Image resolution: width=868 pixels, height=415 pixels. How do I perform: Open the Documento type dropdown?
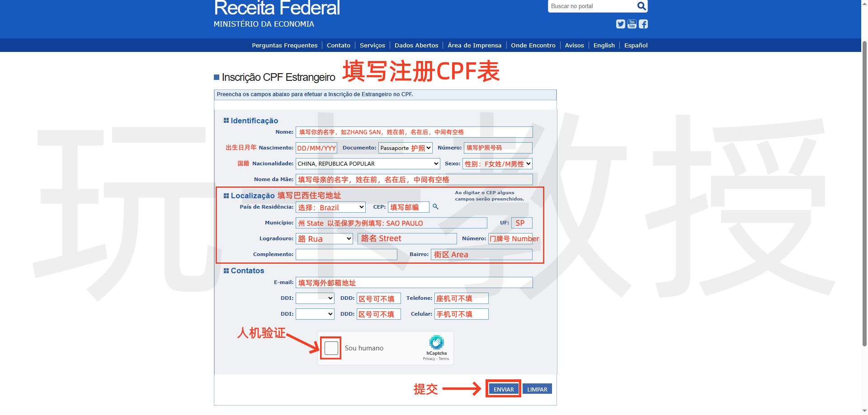click(x=405, y=148)
